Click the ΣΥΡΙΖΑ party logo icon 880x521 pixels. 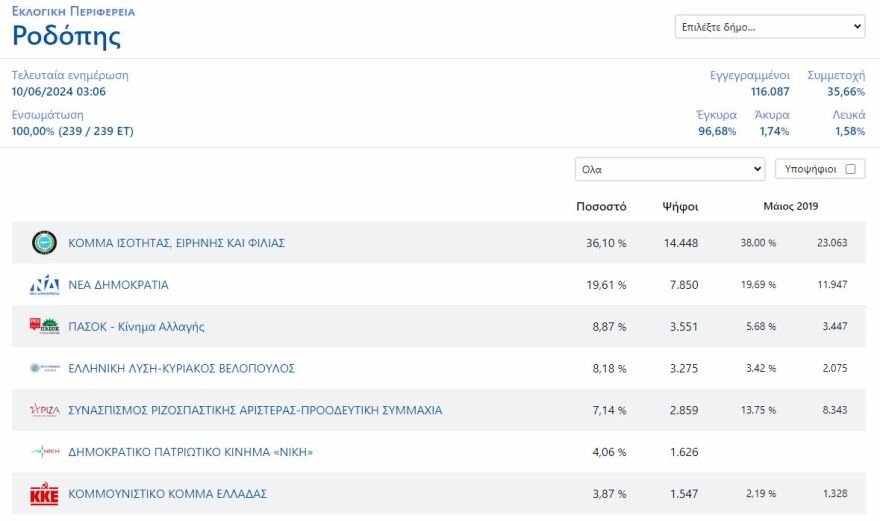tap(44, 411)
